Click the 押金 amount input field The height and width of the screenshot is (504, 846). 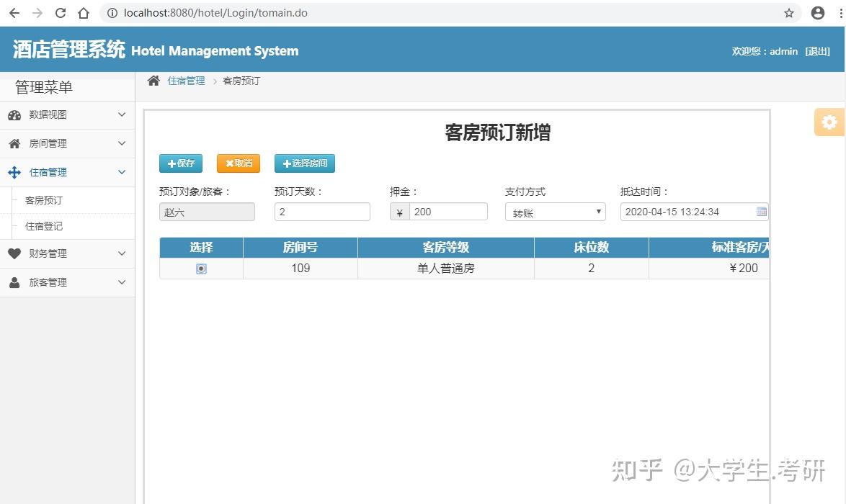448,212
